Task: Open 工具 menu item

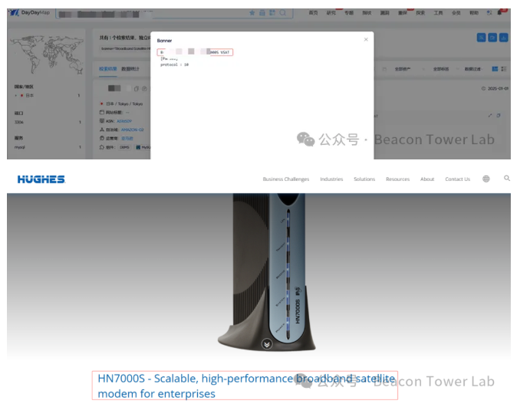Action: pyautogui.click(x=438, y=13)
